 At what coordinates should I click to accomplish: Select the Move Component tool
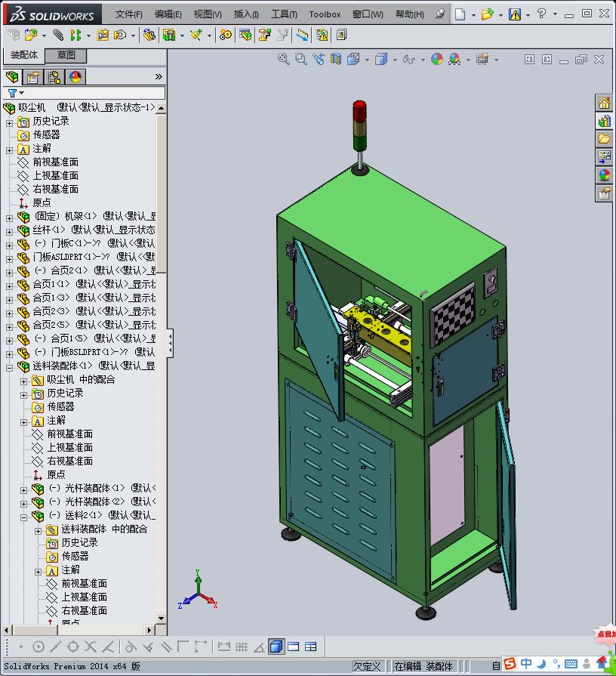coord(120,35)
